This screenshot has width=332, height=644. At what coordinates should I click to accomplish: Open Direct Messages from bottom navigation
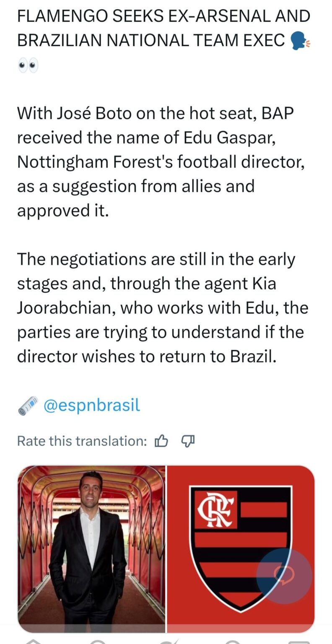point(299,641)
